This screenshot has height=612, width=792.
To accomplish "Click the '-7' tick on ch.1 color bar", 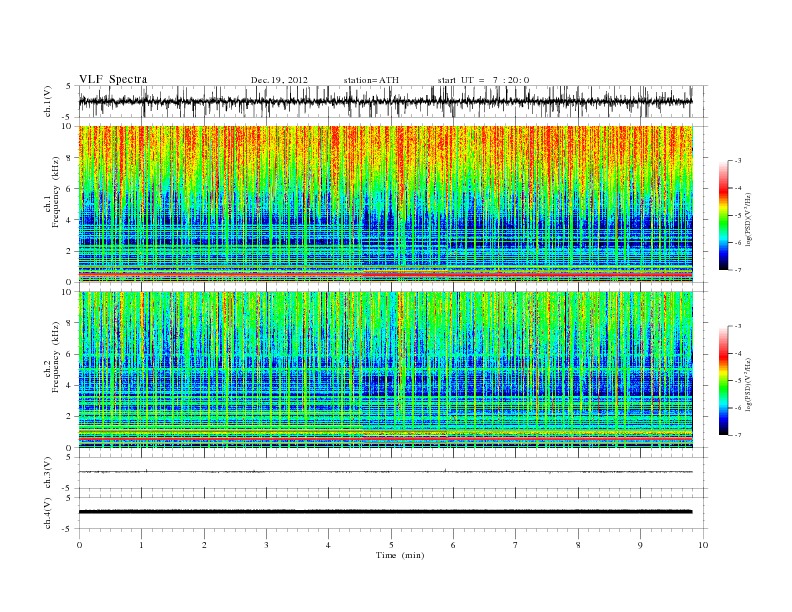I will [x=737, y=270].
